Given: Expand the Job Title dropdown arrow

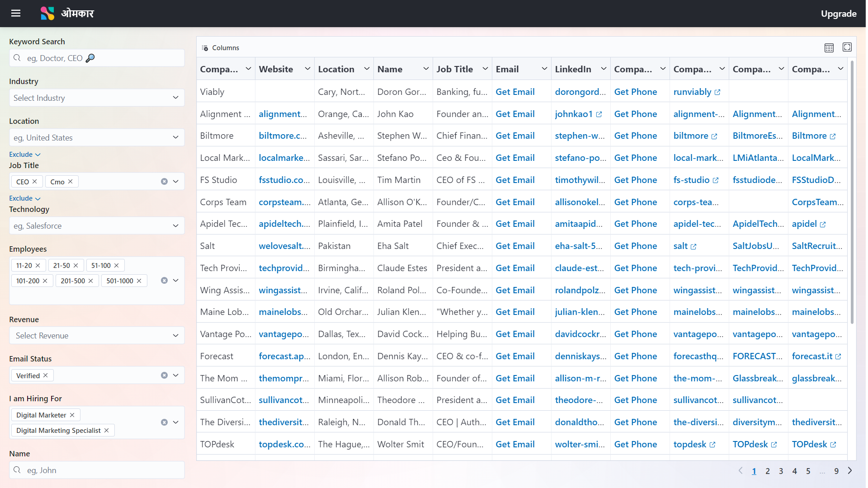Looking at the screenshot, I should tap(176, 182).
